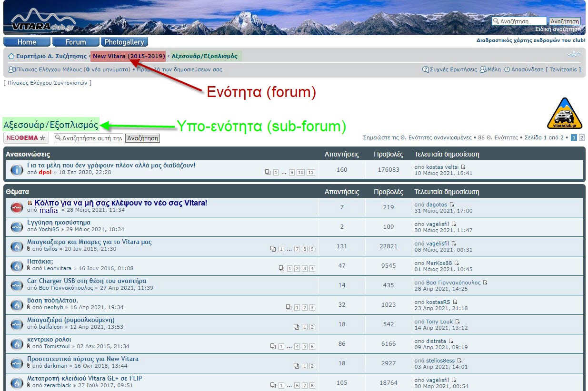
Task: Click the font size change icon
Action: click(574, 55)
